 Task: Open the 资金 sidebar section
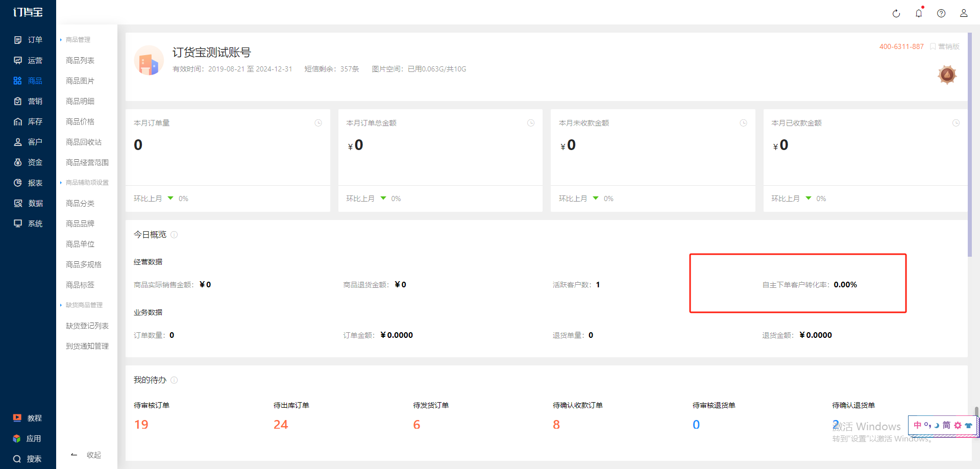pyautogui.click(x=28, y=162)
